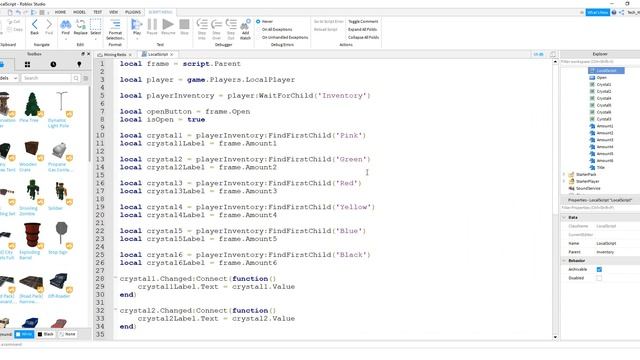Image resolution: width=640 pixels, height=360 pixels.
Task: Choose White background swatch in Toolbox
Action: point(24,334)
